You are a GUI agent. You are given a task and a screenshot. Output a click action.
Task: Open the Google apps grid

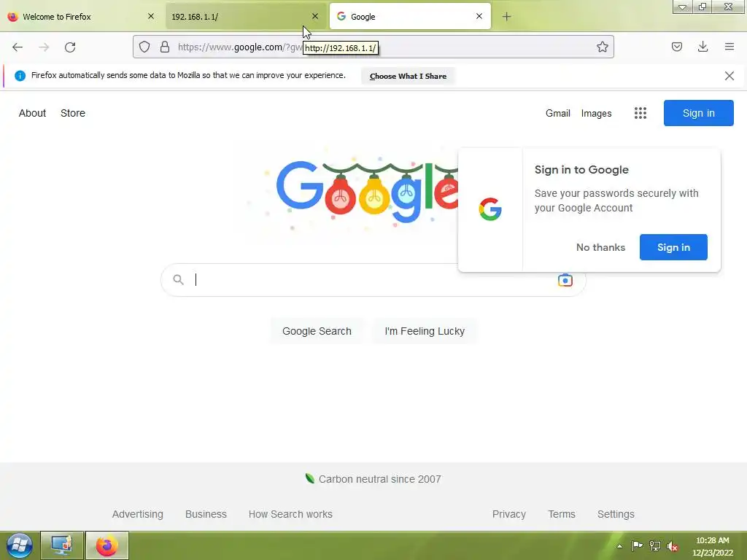(x=640, y=113)
